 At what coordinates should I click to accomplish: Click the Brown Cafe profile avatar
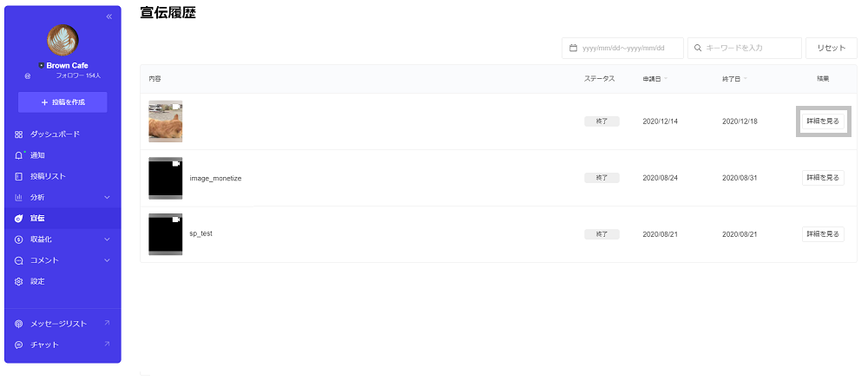pos(62,40)
